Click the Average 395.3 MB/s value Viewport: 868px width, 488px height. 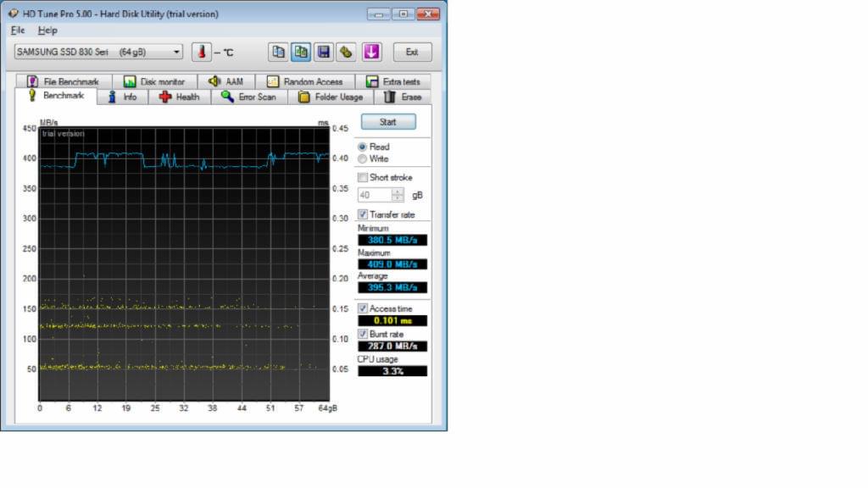pos(392,287)
